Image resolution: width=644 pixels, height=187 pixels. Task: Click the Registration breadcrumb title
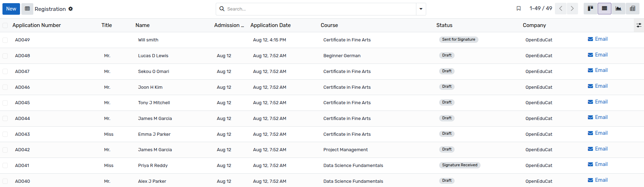[x=50, y=9]
